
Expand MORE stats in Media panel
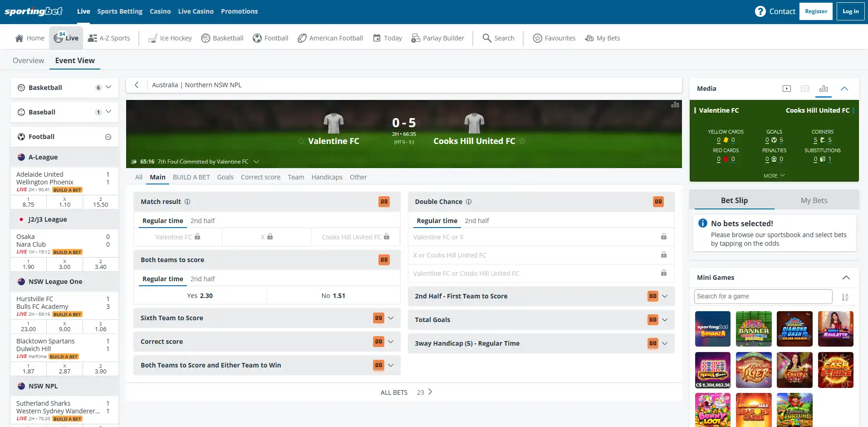774,176
